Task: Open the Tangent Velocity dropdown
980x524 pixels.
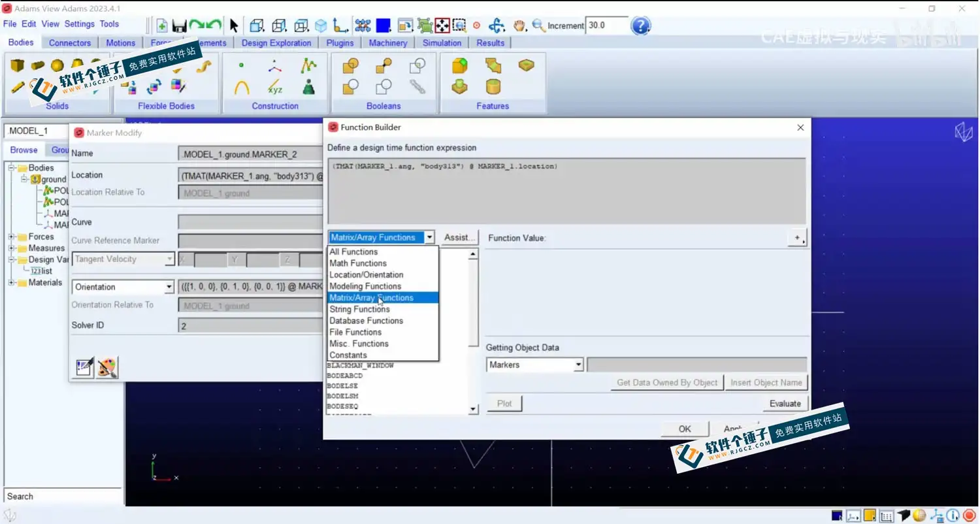Action: coord(123,259)
